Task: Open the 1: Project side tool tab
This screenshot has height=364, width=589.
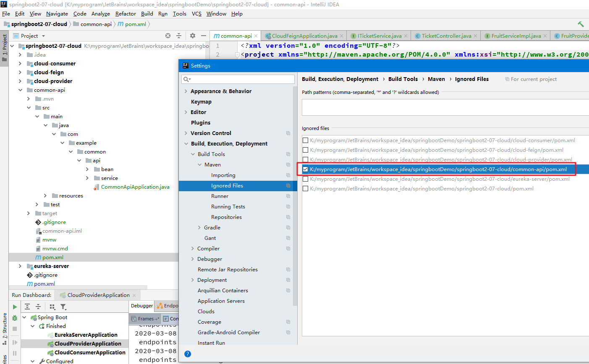Action: (x=5, y=47)
